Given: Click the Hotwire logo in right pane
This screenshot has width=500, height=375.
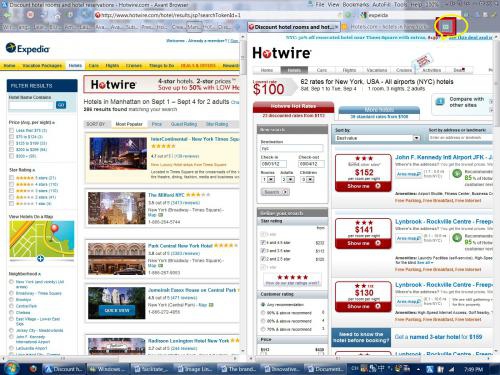Looking at the screenshot, I should (x=282, y=53).
